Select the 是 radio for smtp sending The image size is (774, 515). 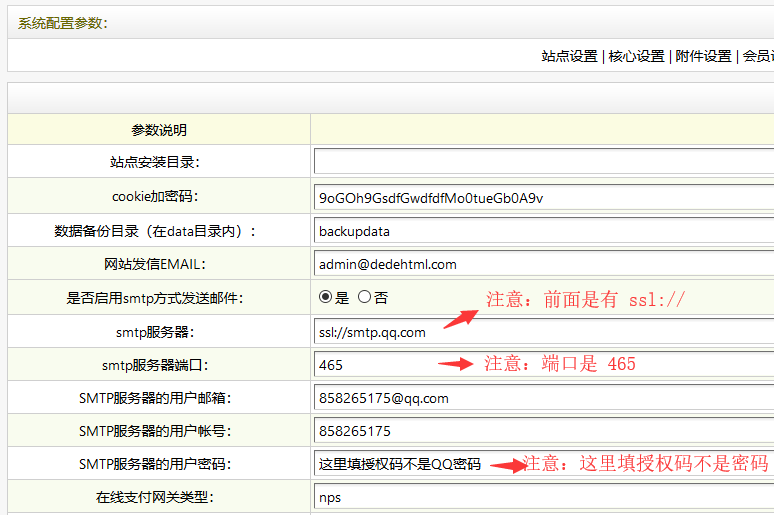click(x=325, y=297)
